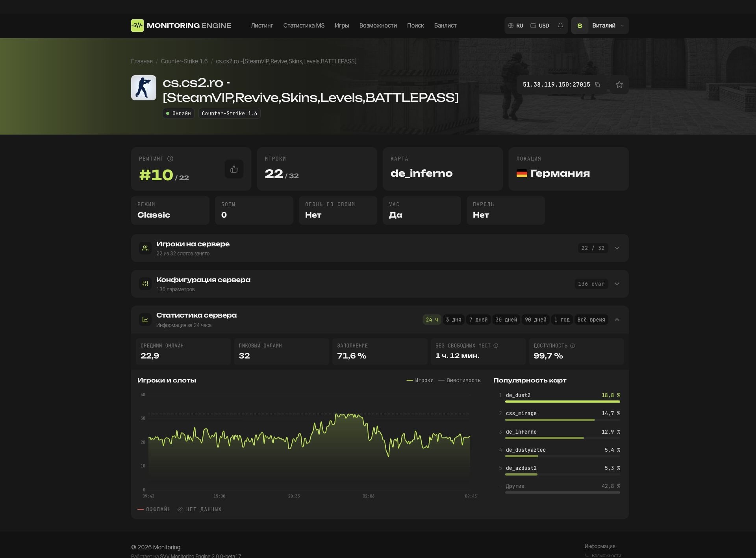Vote for server with thumbs-up icon
Image resolution: width=756 pixels, height=558 pixels.
click(234, 169)
